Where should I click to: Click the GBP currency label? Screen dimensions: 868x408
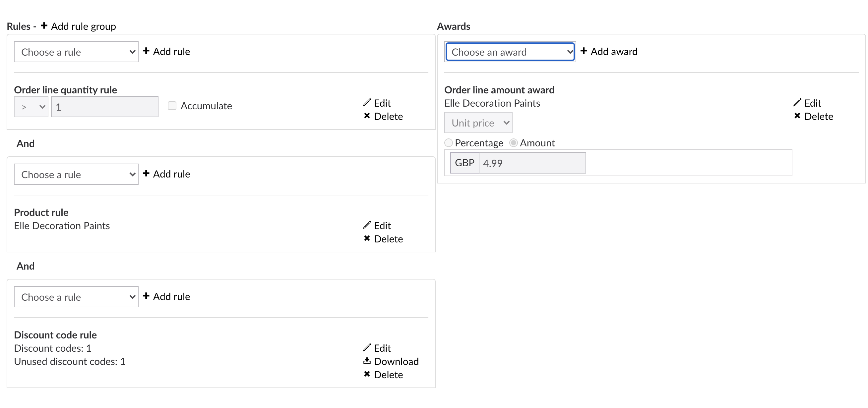(x=465, y=163)
